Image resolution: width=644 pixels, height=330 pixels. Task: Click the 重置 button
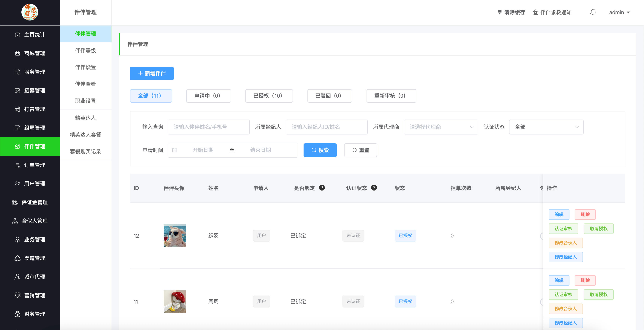[x=361, y=150]
